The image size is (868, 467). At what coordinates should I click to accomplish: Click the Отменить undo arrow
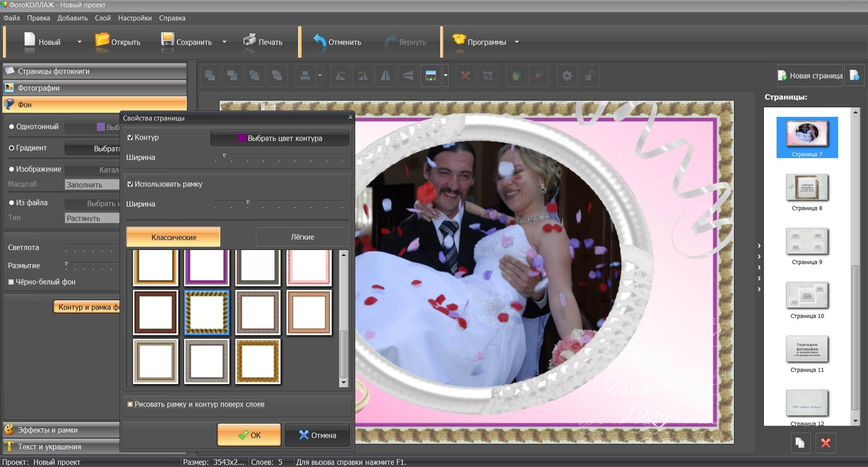click(320, 41)
